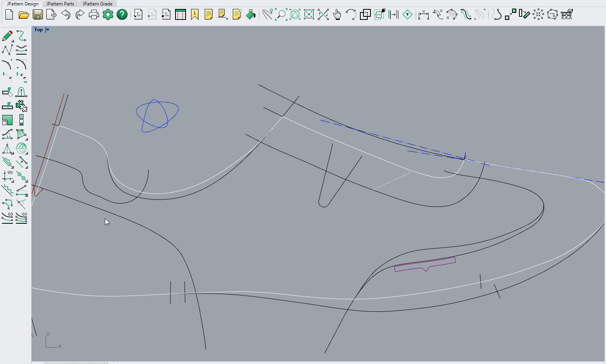The width and height of the screenshot is (606, 364).
Task: Open the JPattern Grade tab
Action: click(97, 4)
